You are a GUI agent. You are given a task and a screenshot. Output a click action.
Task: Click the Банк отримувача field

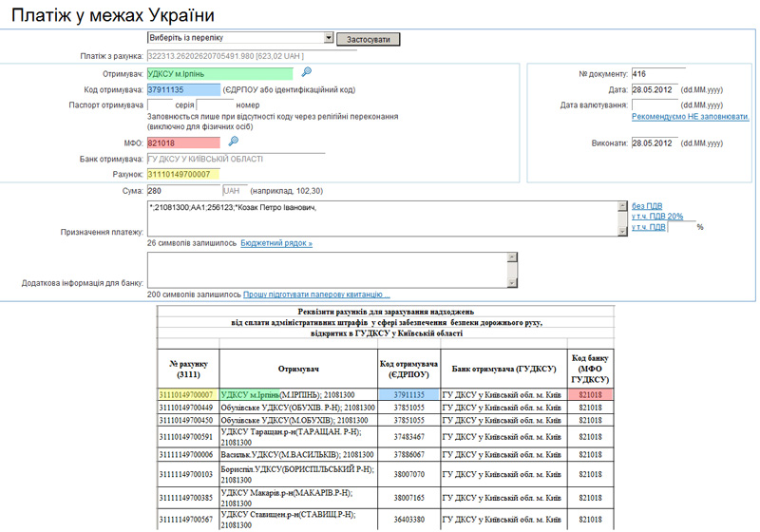[236, 159]
